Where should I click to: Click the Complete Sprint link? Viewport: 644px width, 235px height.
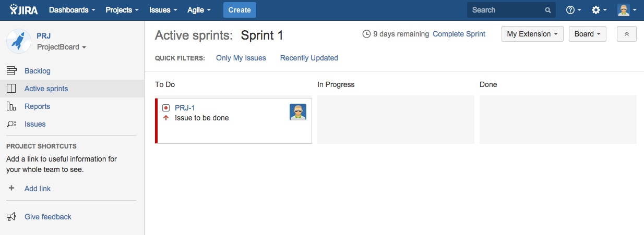[x=459, y=34]
